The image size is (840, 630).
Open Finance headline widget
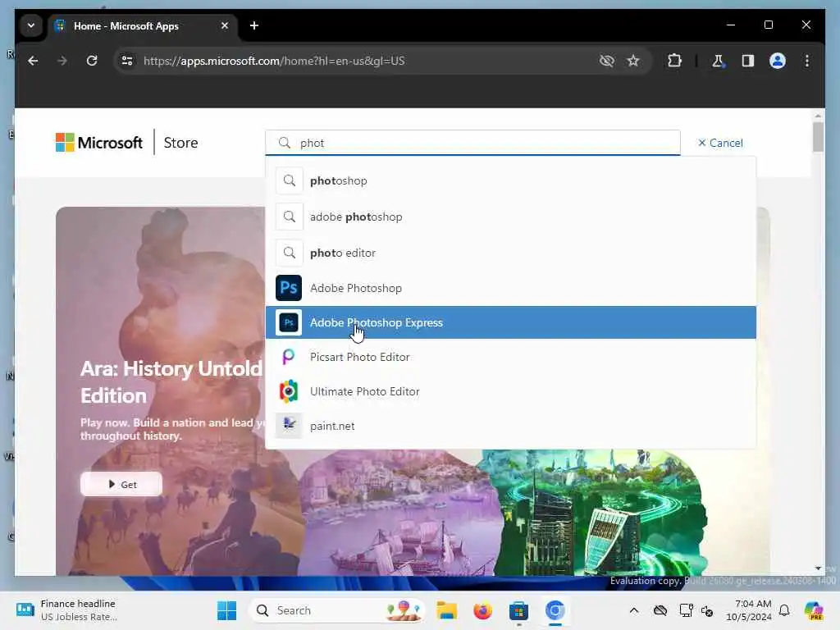67,610
